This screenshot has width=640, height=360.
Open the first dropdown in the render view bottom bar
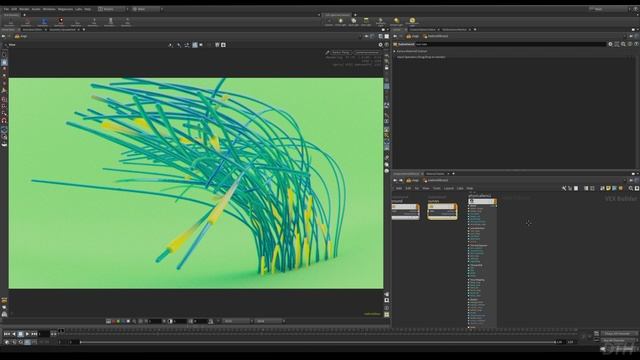pyautogui.click(x=238, y=321)
